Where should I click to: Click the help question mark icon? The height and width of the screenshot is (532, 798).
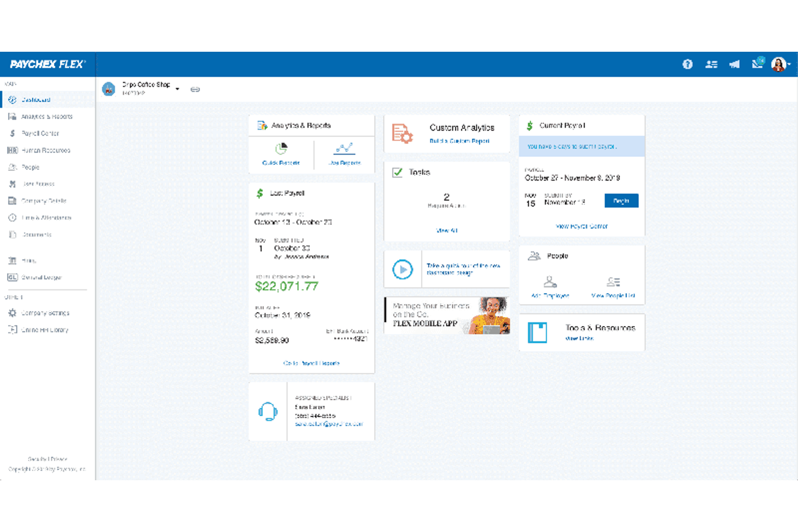click(x=687, y=64)
